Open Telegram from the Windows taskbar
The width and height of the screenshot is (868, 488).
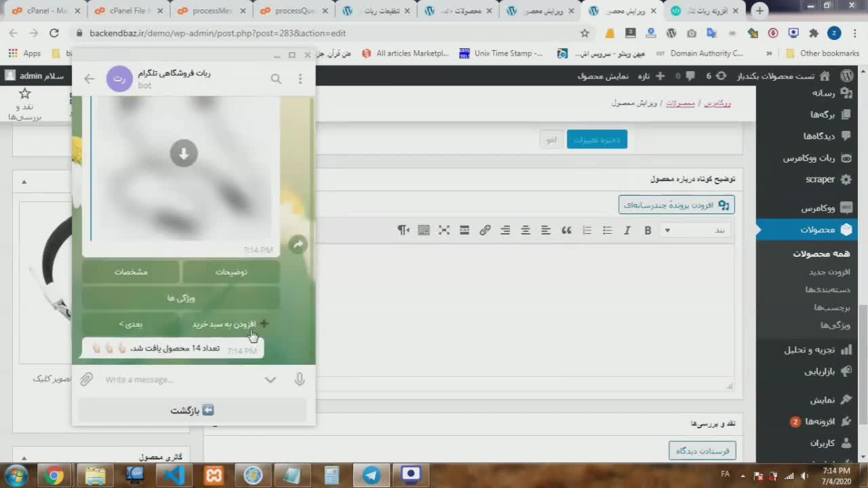(372, 475)
